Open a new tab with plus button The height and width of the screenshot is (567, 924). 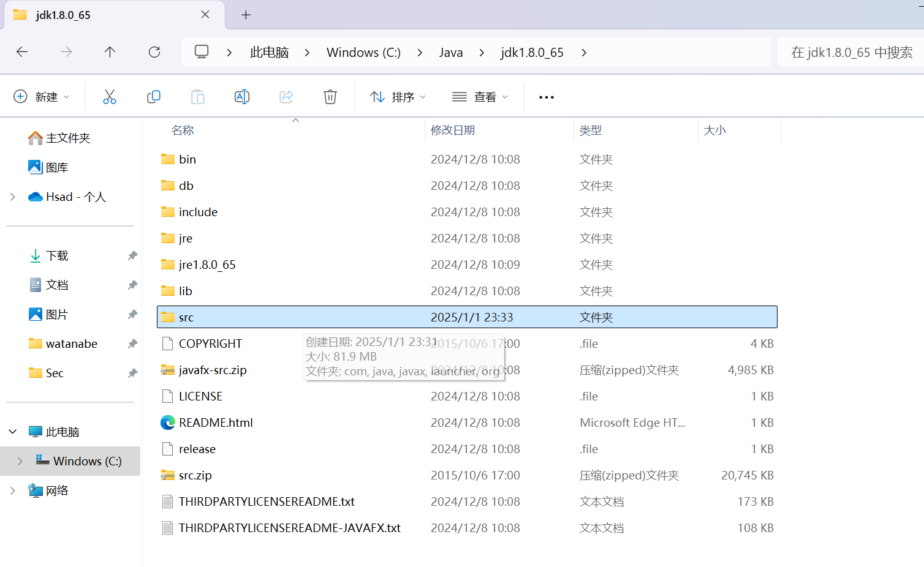[246, 15]
